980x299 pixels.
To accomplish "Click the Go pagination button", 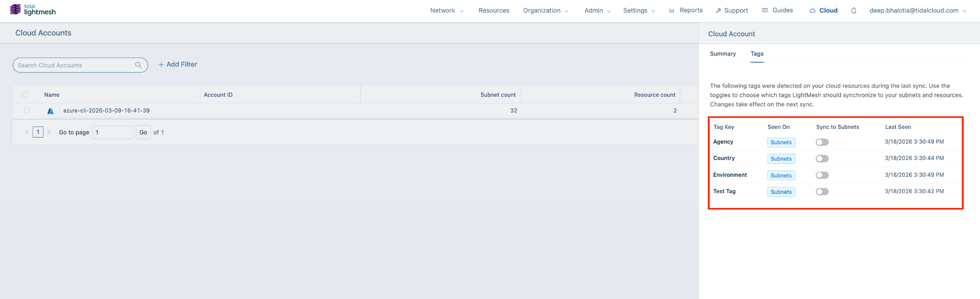I will click(x=143, y=132).
